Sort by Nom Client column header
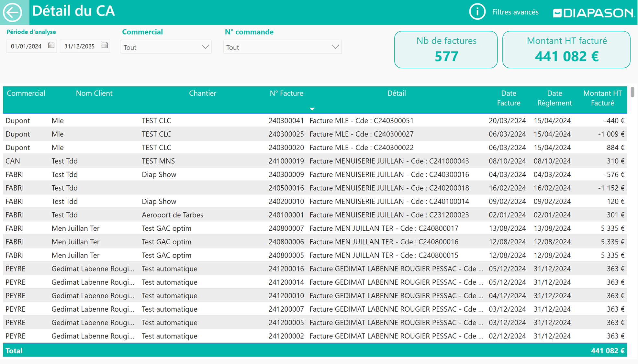638x364 pixels. click(94, 94)
